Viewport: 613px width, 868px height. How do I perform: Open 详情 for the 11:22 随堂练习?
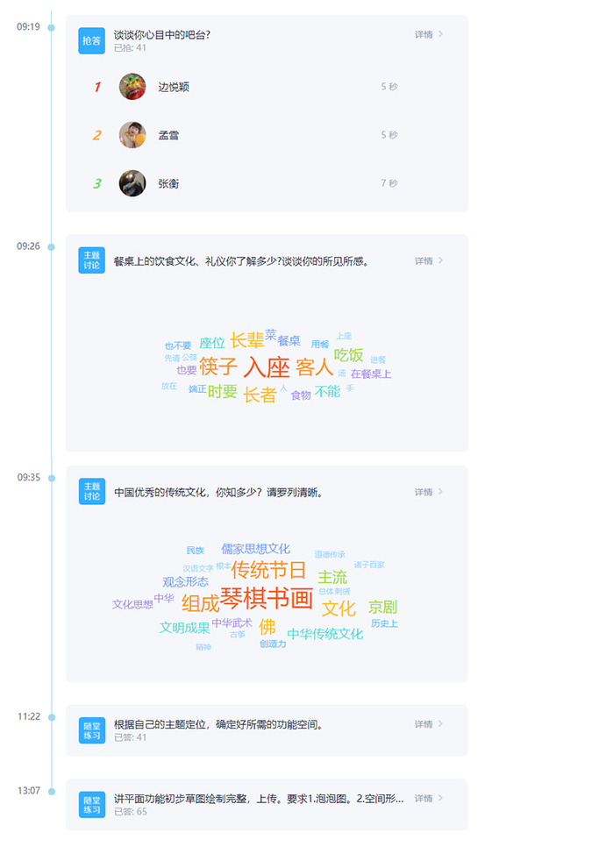[429, 724]
